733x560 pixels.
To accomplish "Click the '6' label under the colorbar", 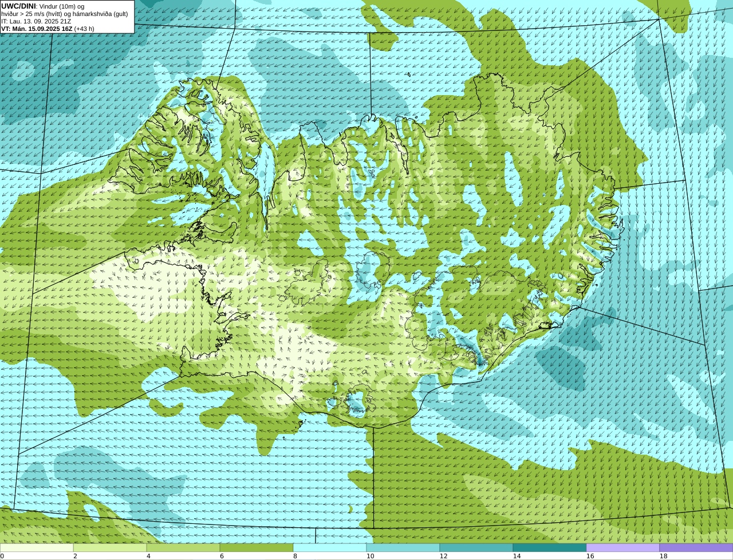I will [x=222, y=556].
